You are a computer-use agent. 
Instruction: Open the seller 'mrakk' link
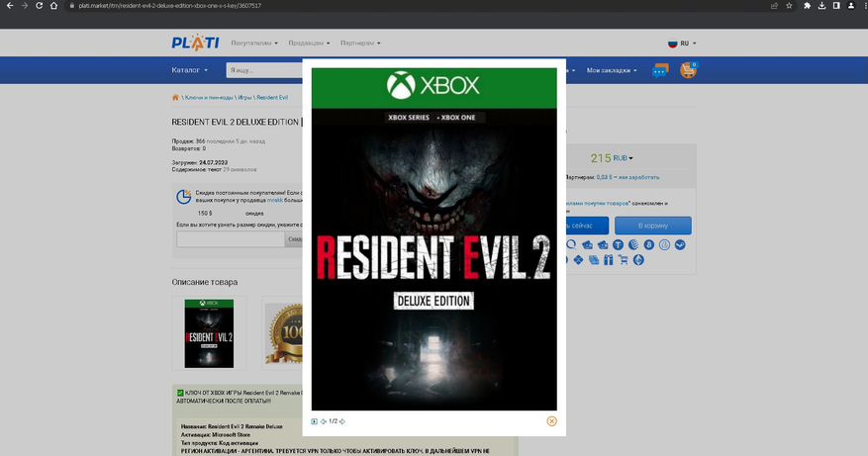click(275, 201)
